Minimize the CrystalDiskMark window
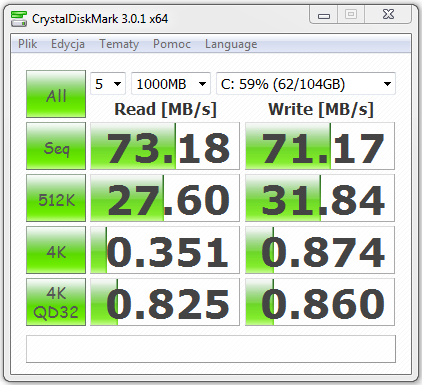This screenshot has height=385, width=422. [324, 15]
